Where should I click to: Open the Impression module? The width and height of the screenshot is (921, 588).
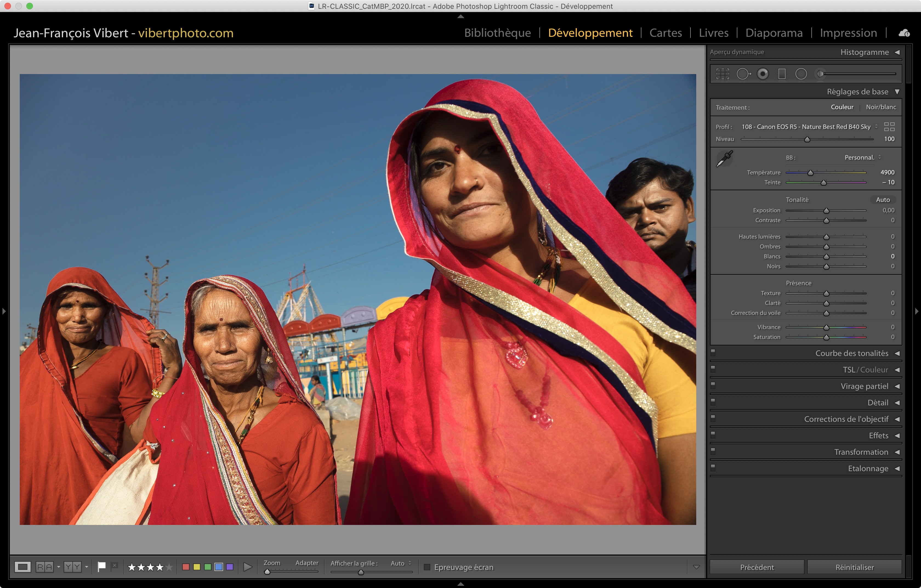(848, 33)
